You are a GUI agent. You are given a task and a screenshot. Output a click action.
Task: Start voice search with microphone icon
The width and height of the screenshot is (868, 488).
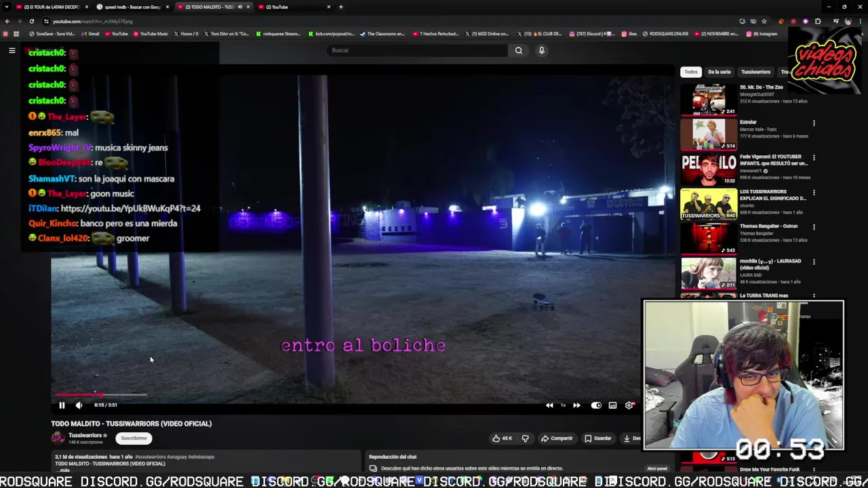coord(542,50)
